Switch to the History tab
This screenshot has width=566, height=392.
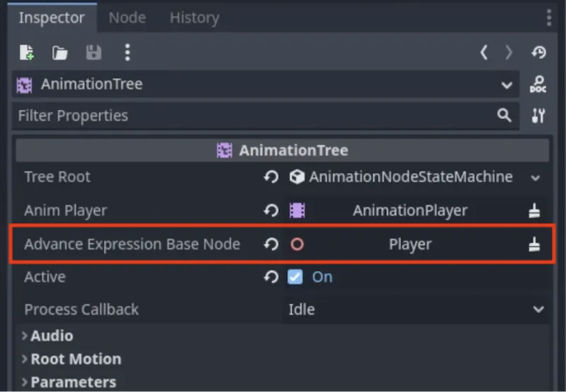(x=195, y=17)
